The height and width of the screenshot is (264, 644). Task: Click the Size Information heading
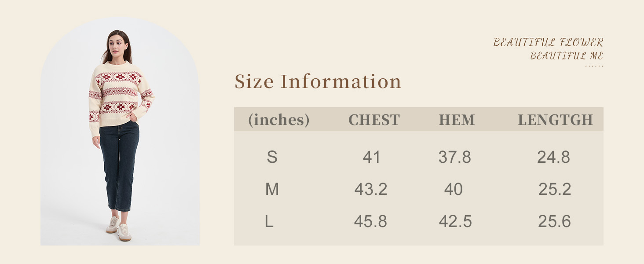pos(318,82)
